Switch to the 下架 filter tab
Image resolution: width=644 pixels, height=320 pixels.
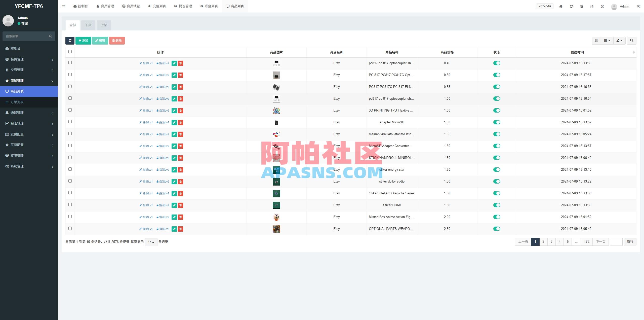click(x=88, y=25)
